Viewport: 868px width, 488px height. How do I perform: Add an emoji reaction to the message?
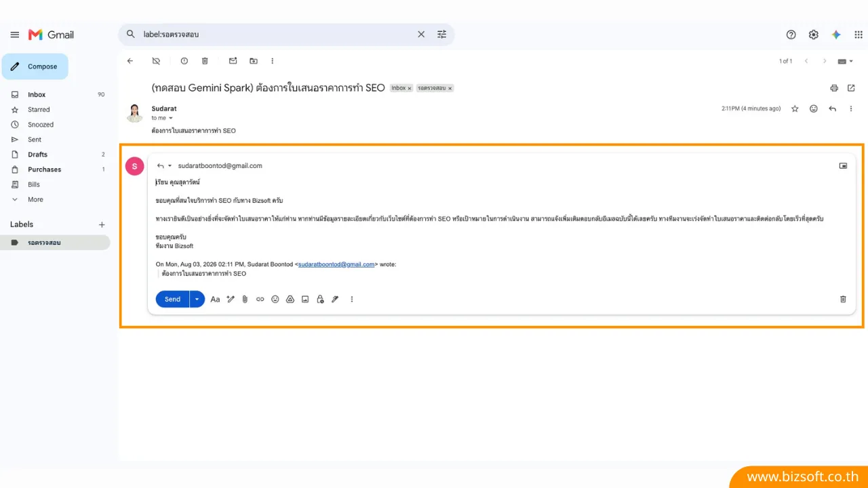(814, 108)
